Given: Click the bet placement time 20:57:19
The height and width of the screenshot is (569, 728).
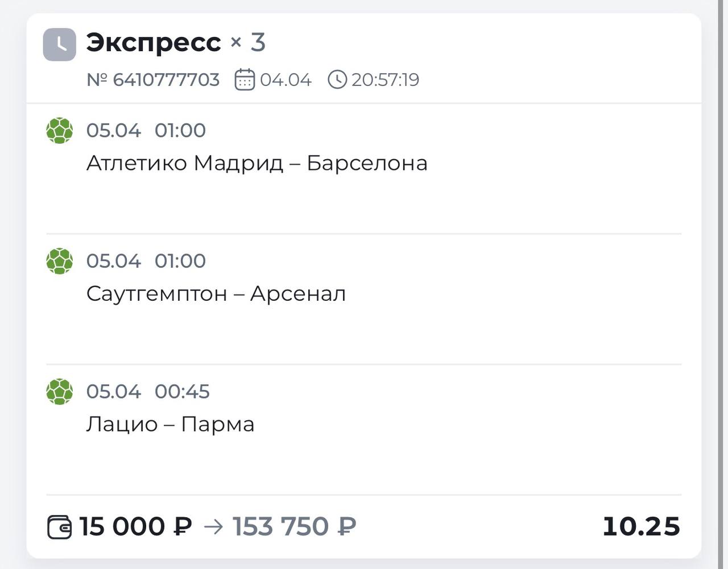Looking at the screenshot, I should coord(385,80).
